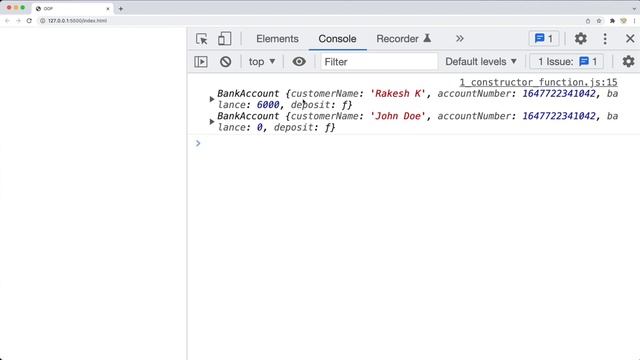The width and height of the screenshot is (640, 360).
Task: Clear the console output
Action: (225, 62)
